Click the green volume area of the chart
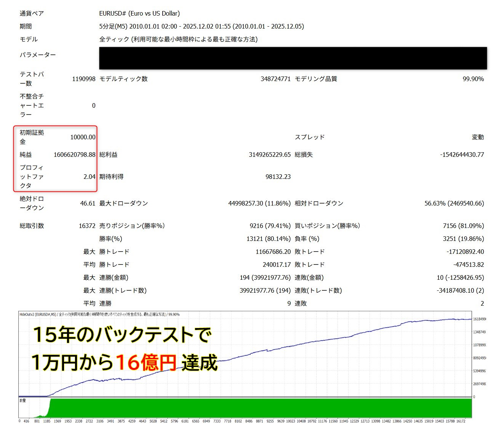The height and width of the screenshot is (424, 504). pyautogui.click(x=259, y=408)
